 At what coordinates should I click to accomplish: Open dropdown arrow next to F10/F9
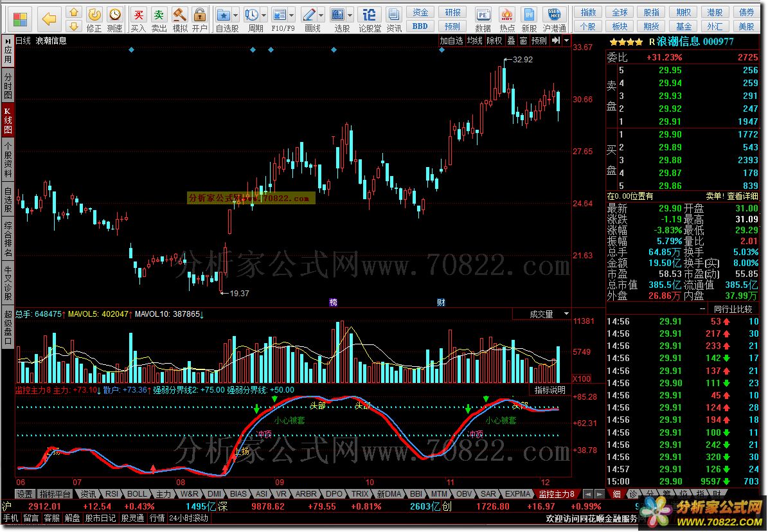coord(292,15)
